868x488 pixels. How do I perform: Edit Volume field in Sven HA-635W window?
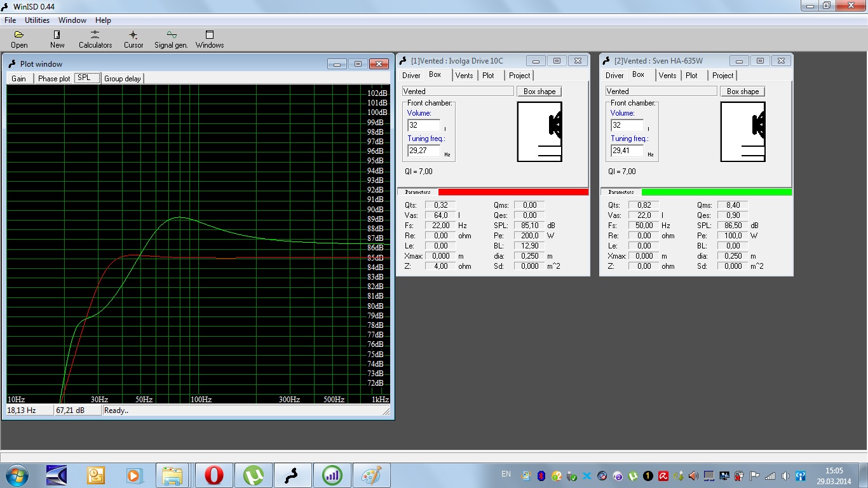tap(627, 125)
